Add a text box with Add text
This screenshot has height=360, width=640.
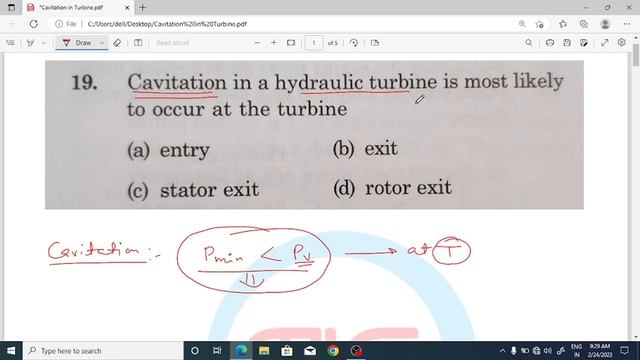[x=138, y=42]
